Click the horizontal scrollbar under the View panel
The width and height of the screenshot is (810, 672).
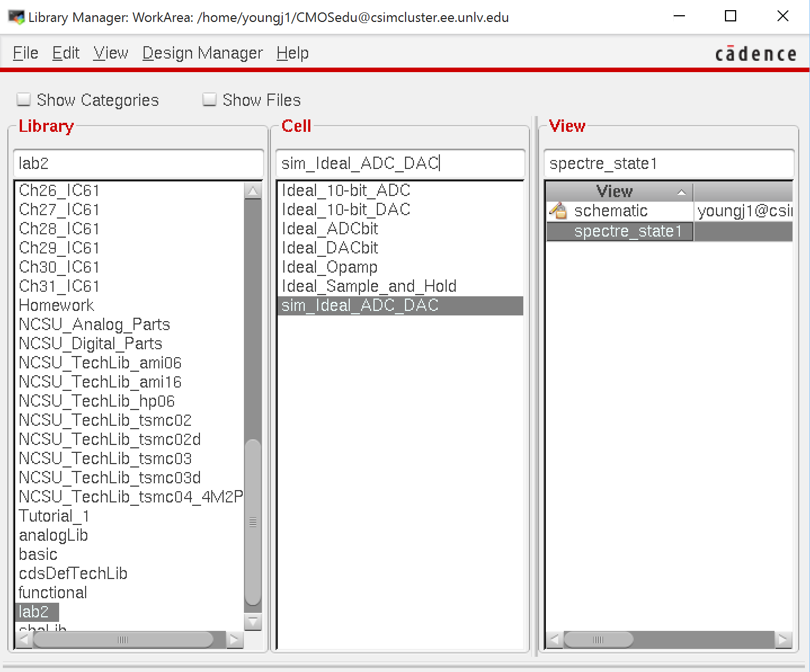tap(599, 639)
